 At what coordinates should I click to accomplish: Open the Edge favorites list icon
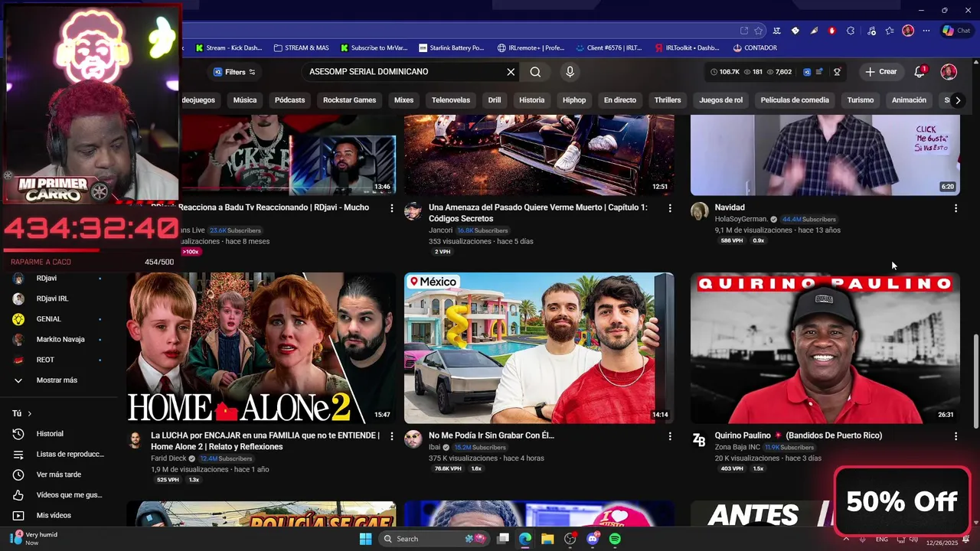pyautogui.click(x=890, y=31)
